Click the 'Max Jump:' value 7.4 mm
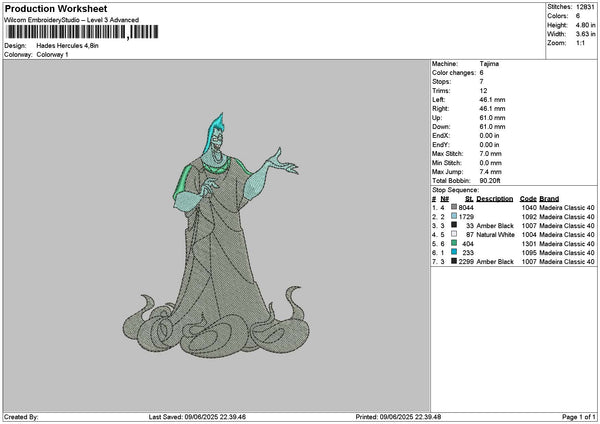The height and width of the screenshot is (424, 600). click(x=491, y=172)
